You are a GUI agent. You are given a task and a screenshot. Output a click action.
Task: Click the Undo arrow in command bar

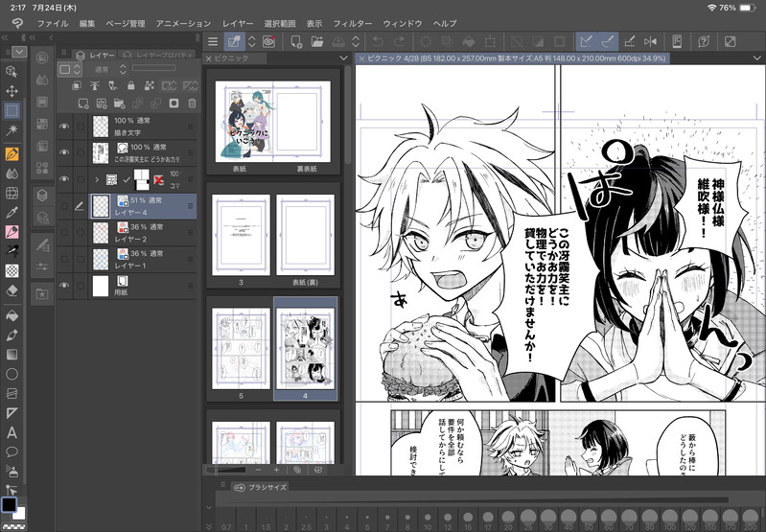pos(378,42)
